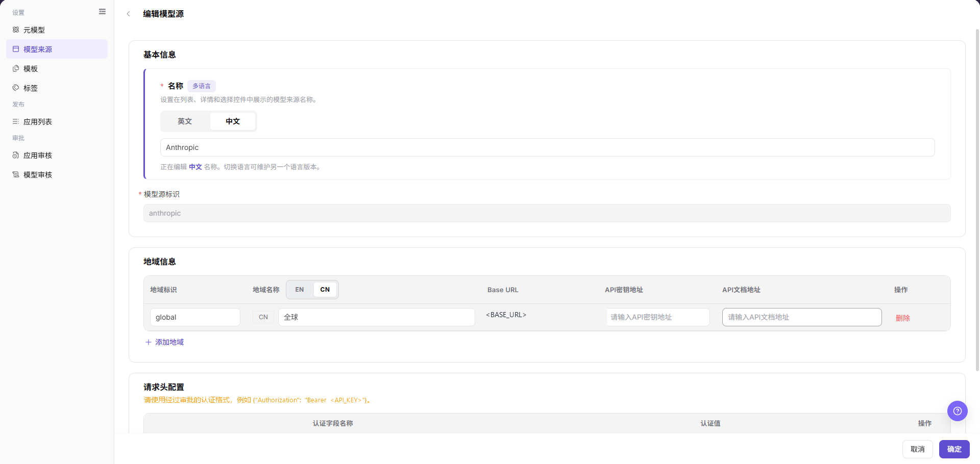Go to 标签 in sidebar
Viewport: 980px width, 464px height.
pyautogui.click(x=57, y=88)
